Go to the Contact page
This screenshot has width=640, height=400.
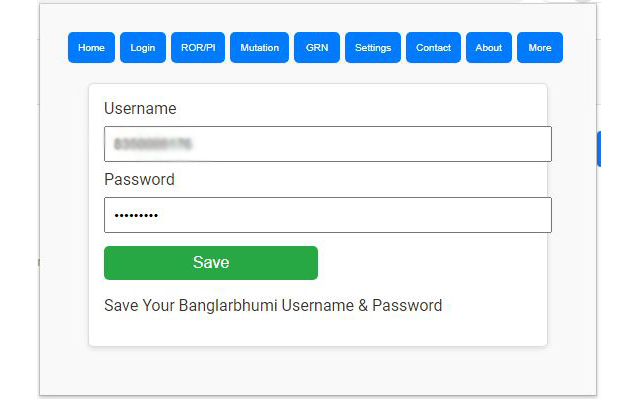tap(434, 48)
